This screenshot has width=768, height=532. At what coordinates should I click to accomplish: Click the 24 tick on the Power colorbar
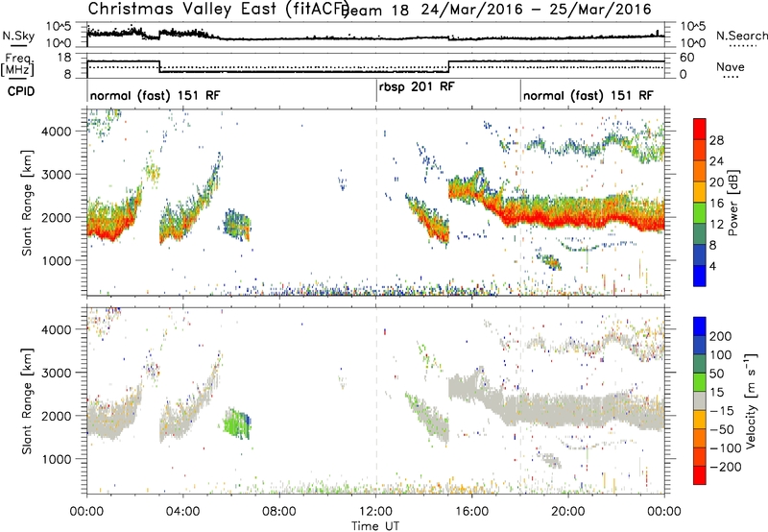[x=716, y=161]
